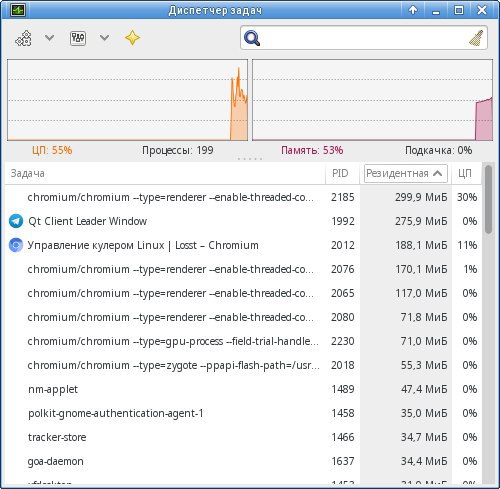Image resolution: width=500 pixels, height=489 pixels.
Task: Sort by the Задача column header
Action: tap(165, 173)
